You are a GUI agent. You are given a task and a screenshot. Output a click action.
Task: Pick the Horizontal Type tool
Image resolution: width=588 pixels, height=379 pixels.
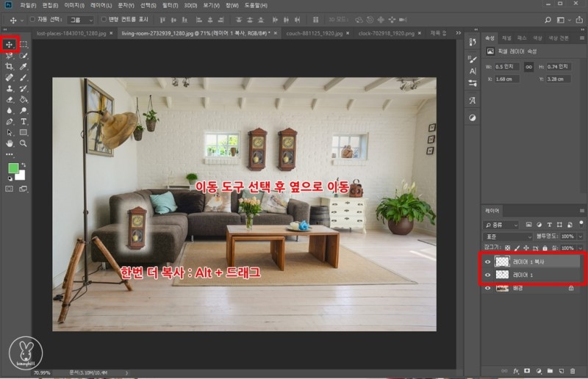[24, 121]
